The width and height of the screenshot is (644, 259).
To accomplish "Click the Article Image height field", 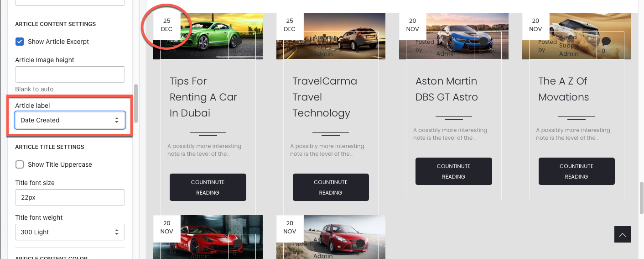I will (70, 74).
